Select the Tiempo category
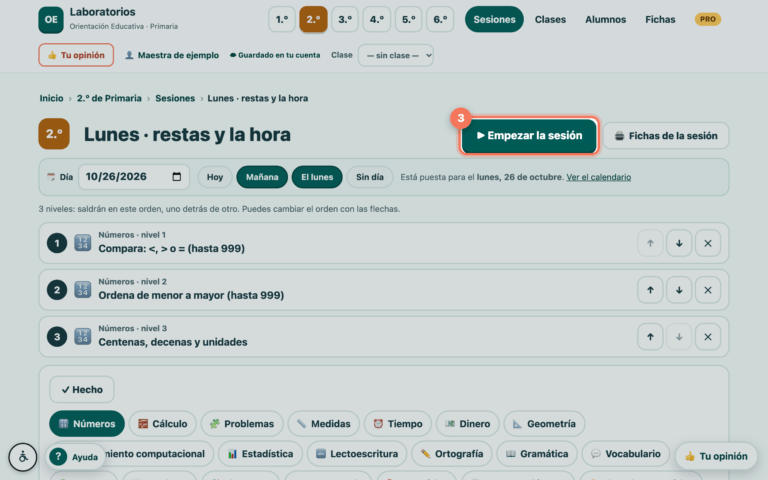This screenshot has height=480, width=768. click(398, 424)
